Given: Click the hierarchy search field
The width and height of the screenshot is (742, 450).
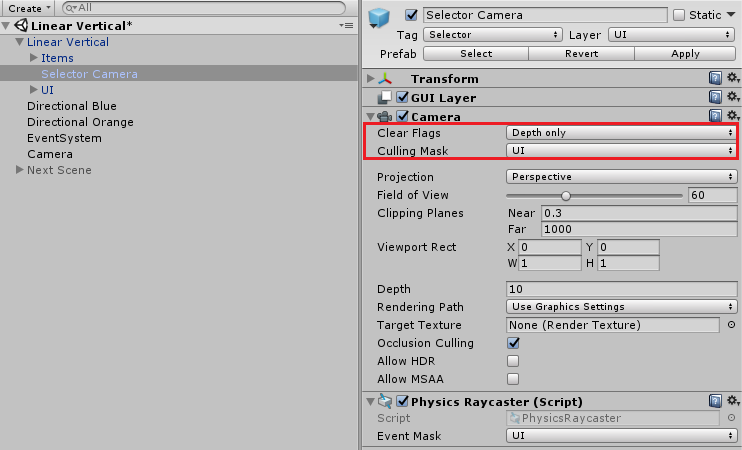Looking at the screenshot, I should [204, 8].
